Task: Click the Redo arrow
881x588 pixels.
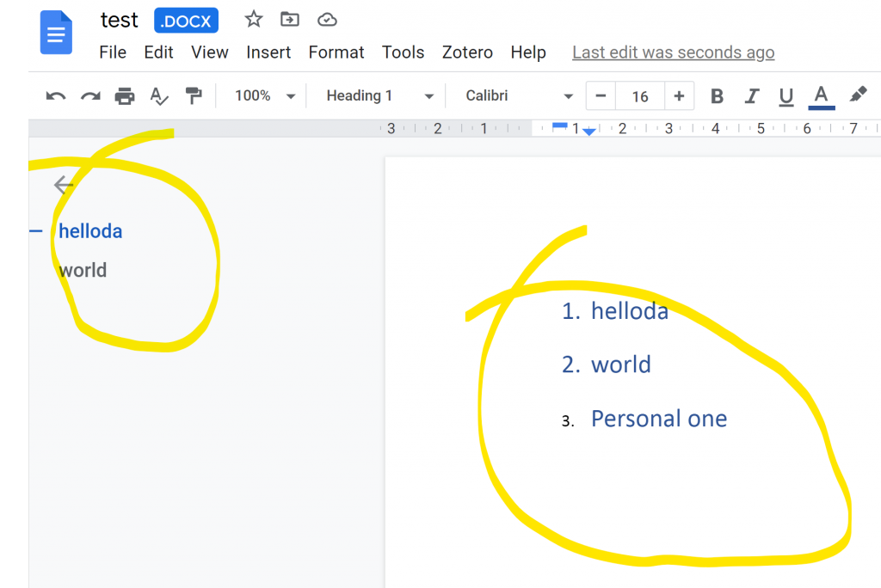Action: pos(90,96)
